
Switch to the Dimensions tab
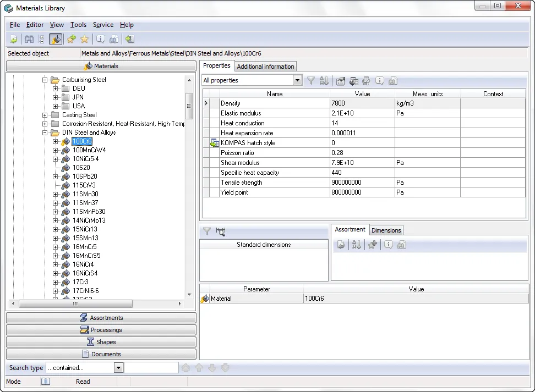click(x=386, y=230)
